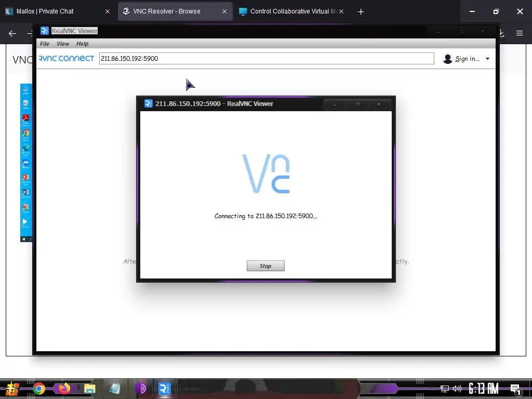The image size is (532, 399).
Task: Open Firefox from the taskbar
Action: (x=64, y=389)
